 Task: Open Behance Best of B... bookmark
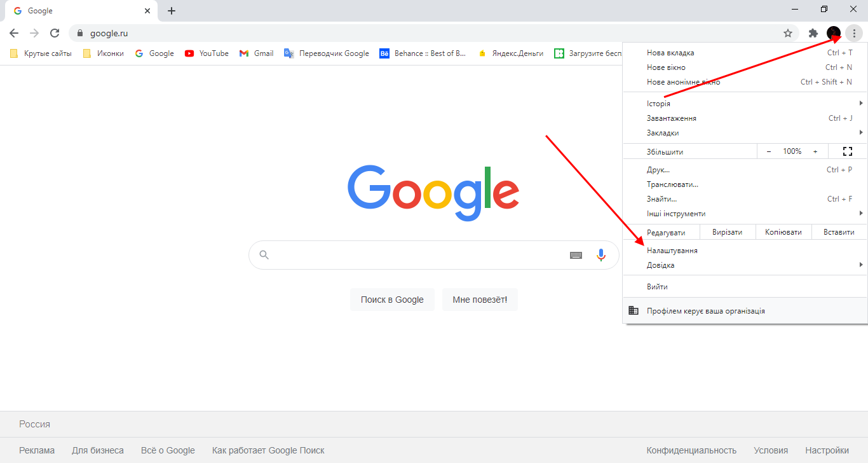(x=423, y=53)
